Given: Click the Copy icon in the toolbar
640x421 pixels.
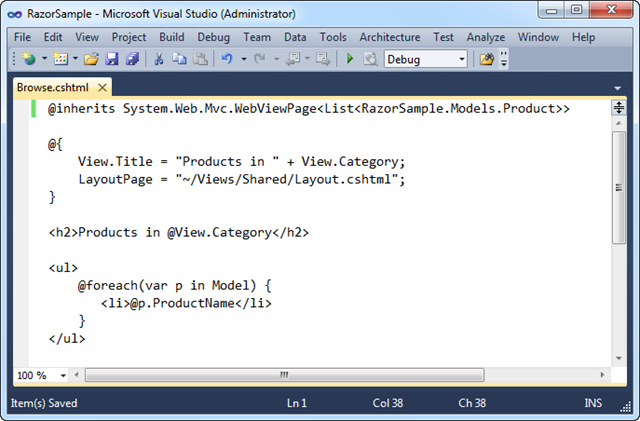Looking at the screenshot, I should click(x=179, y=59).
